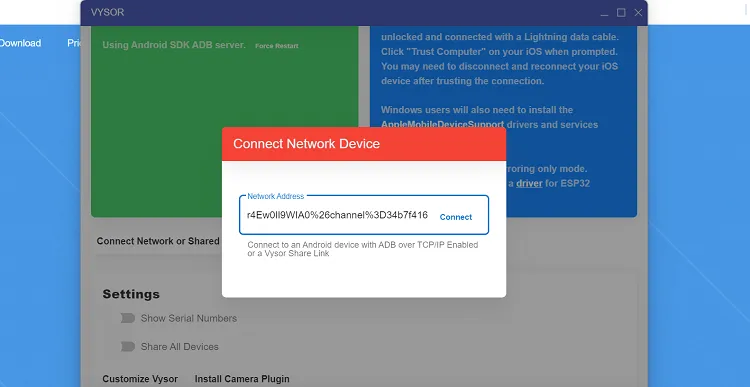The height and width of the screenshot is (387, 750).
Task: Open Download link on webpage behind
Action: point(20,43)
